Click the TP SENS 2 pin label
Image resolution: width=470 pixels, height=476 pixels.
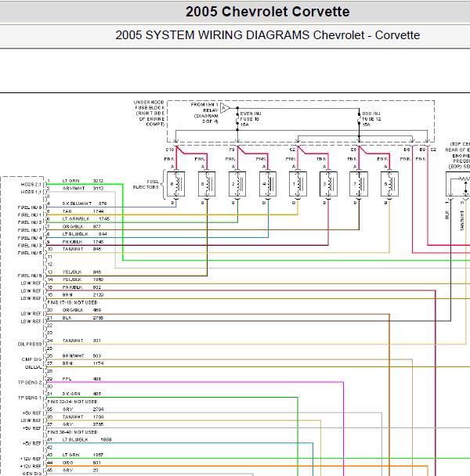pos(30,383)
